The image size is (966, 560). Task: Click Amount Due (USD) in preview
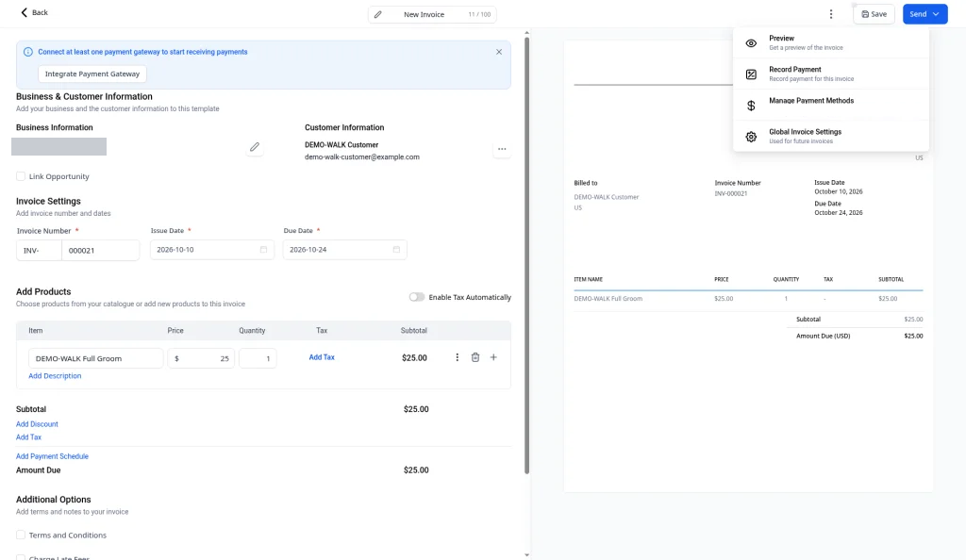pyautogui.click(x=823, y=336)
